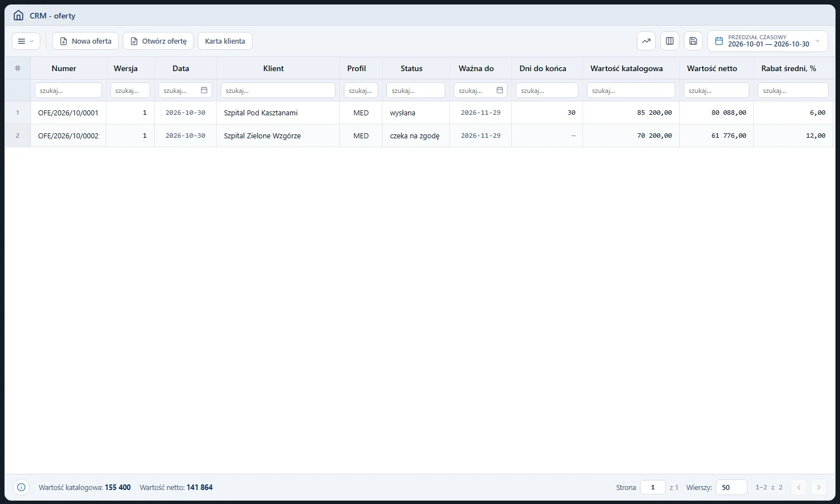
Task: Focus the Rabat średni filter field
Action: [x=793, y=90]
